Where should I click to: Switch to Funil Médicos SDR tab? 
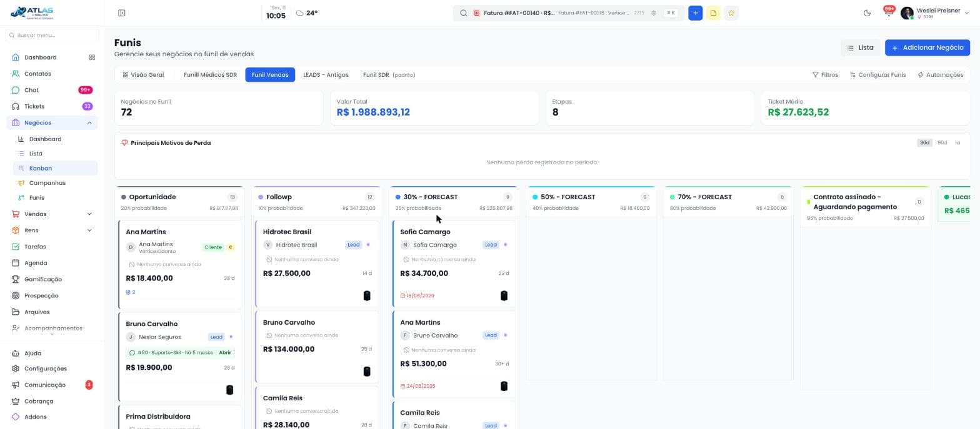coord(210,75)
